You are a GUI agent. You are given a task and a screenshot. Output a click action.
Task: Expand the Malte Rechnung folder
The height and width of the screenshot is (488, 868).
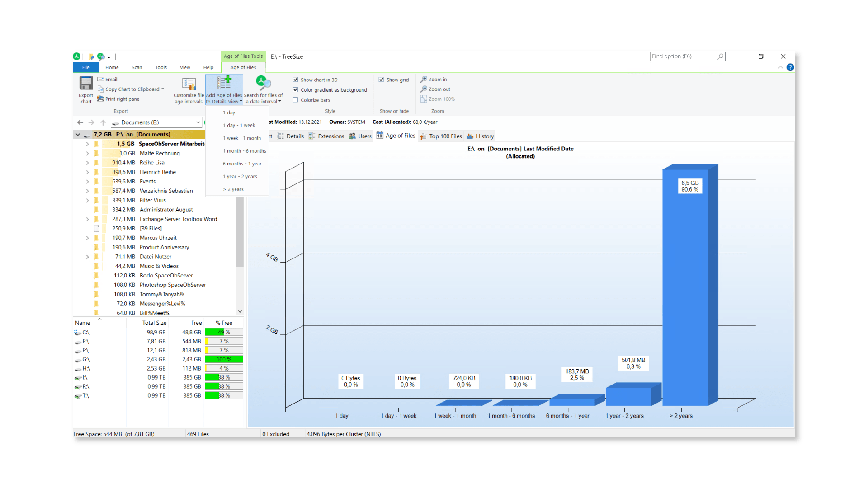(x=87, y=154)
